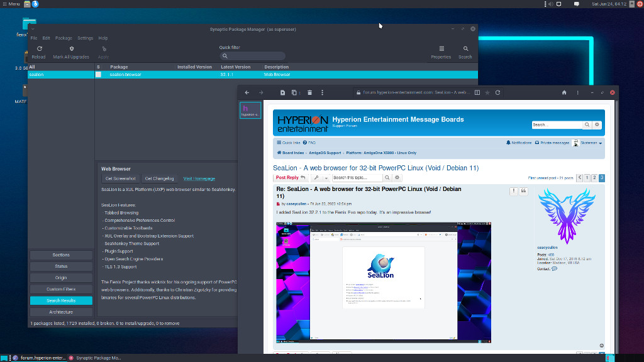This screenshot has width=644, height=362.
Task: Open forum advanced search gear
Action: (x=597, y=125)
